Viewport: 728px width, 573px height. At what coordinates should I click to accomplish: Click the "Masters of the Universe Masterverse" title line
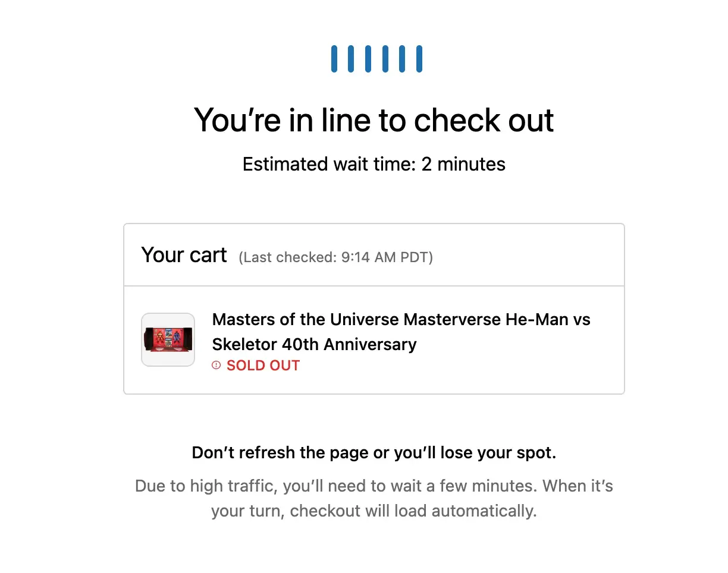pos(401,319)
